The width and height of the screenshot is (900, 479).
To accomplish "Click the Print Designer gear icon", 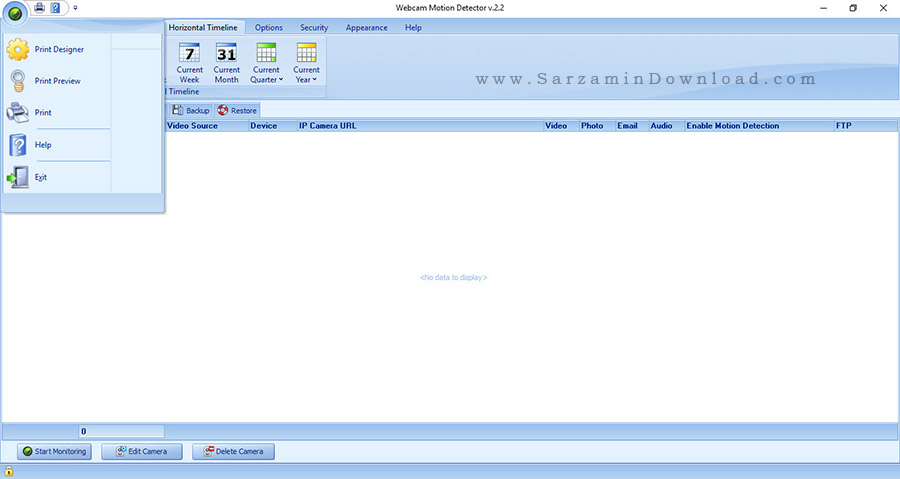I will [x=18, y=50].
